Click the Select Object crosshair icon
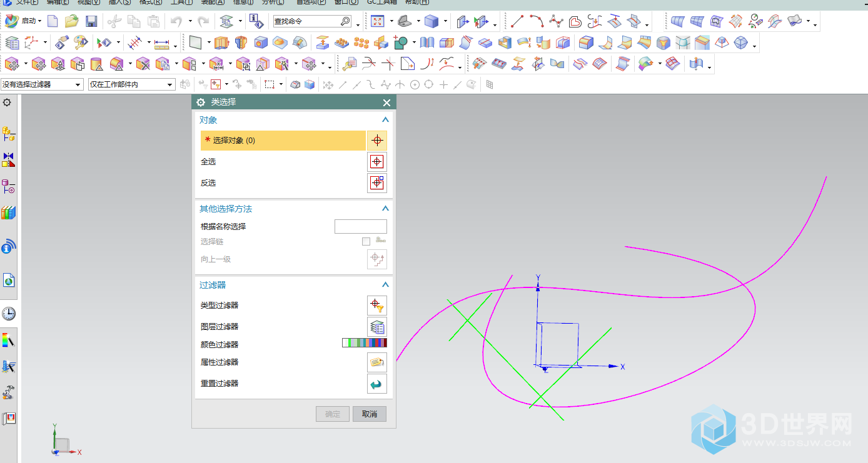868x463 pixels. (377, 141)
